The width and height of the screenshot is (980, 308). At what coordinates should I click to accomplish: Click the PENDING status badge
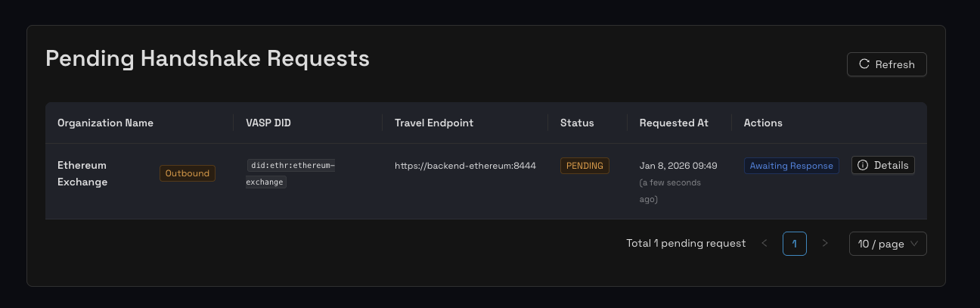[x=585, y=166]
